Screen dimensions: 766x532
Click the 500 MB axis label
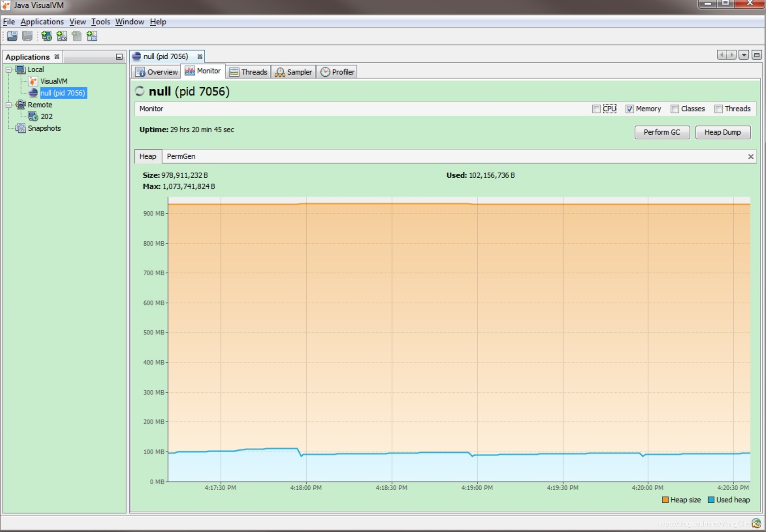pyautogui.click(x=154, y=333)
